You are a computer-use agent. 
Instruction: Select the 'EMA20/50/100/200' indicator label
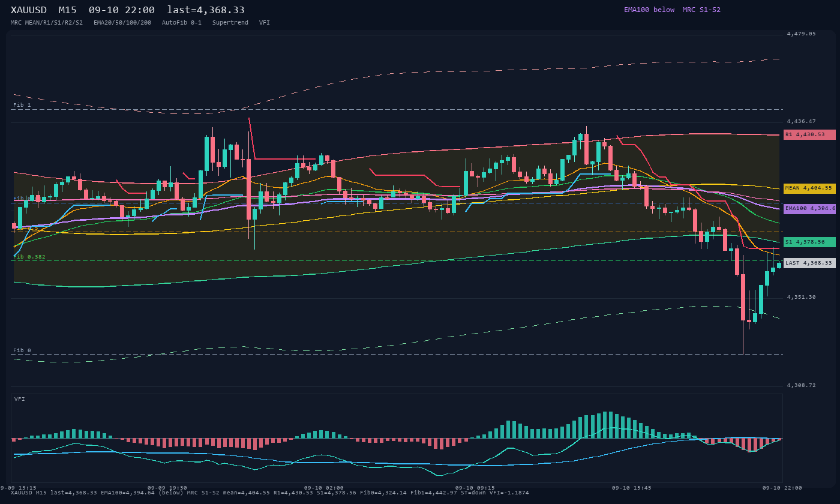pos(122,23)
